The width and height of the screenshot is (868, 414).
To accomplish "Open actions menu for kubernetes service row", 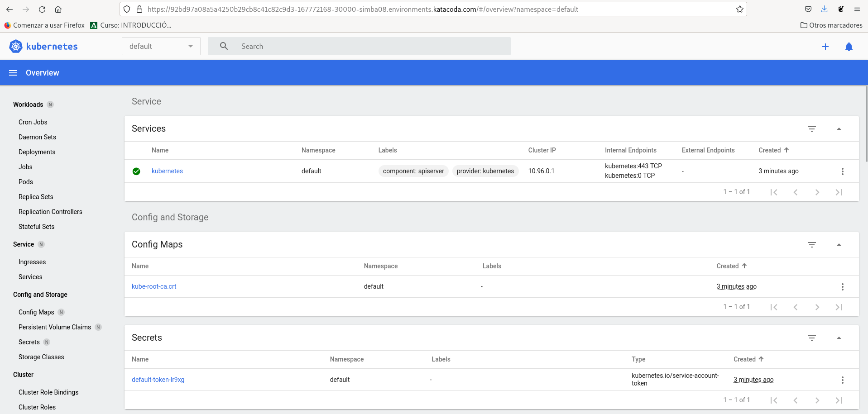I will click(x=843, y=171).
